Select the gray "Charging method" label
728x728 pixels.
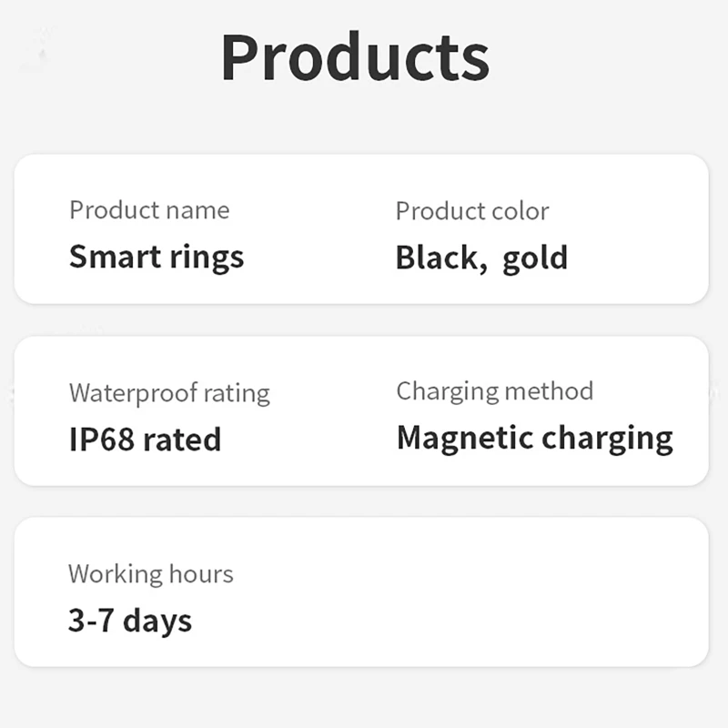494,391
